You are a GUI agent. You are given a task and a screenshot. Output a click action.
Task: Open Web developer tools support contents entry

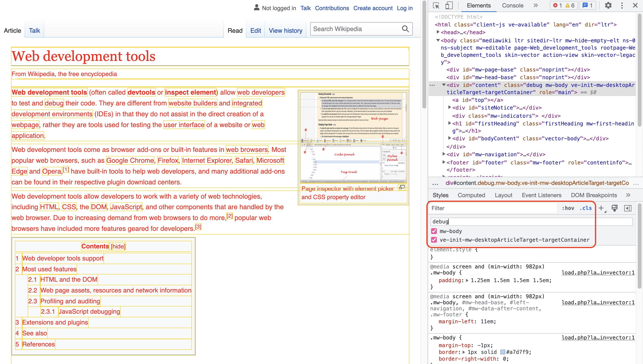tap(63, 258)
